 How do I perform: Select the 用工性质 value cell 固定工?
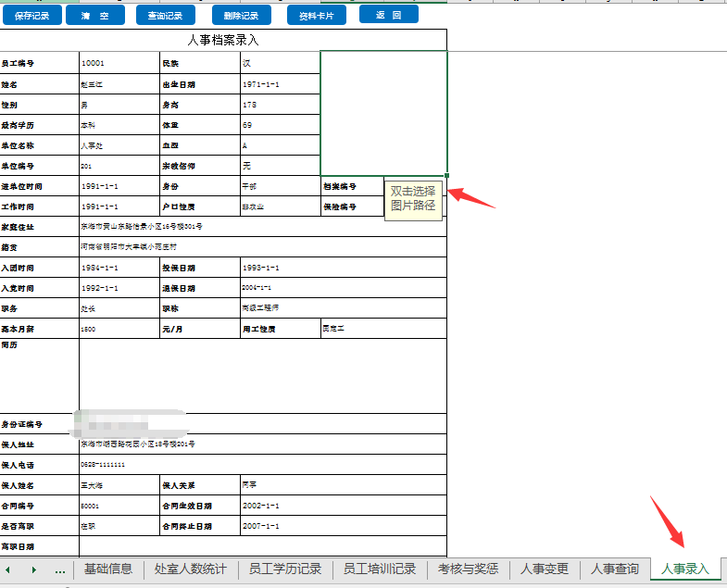[383, 329]
